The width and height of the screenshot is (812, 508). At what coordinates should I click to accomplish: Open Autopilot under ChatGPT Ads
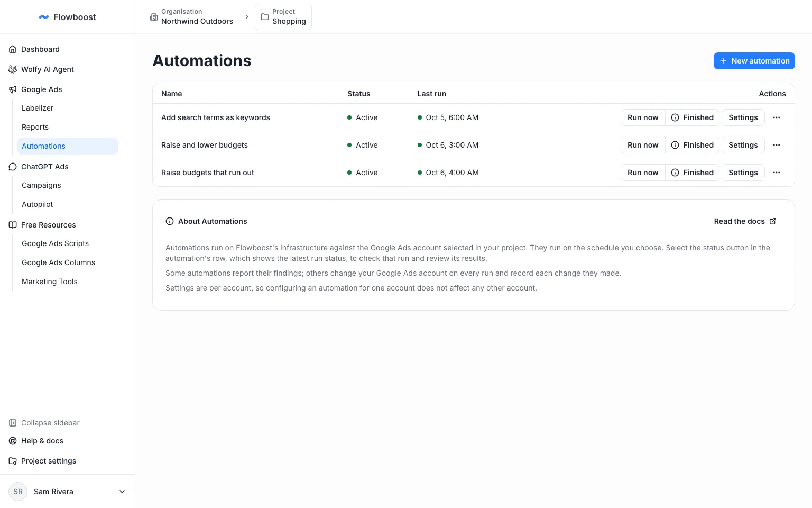[68, 204]
